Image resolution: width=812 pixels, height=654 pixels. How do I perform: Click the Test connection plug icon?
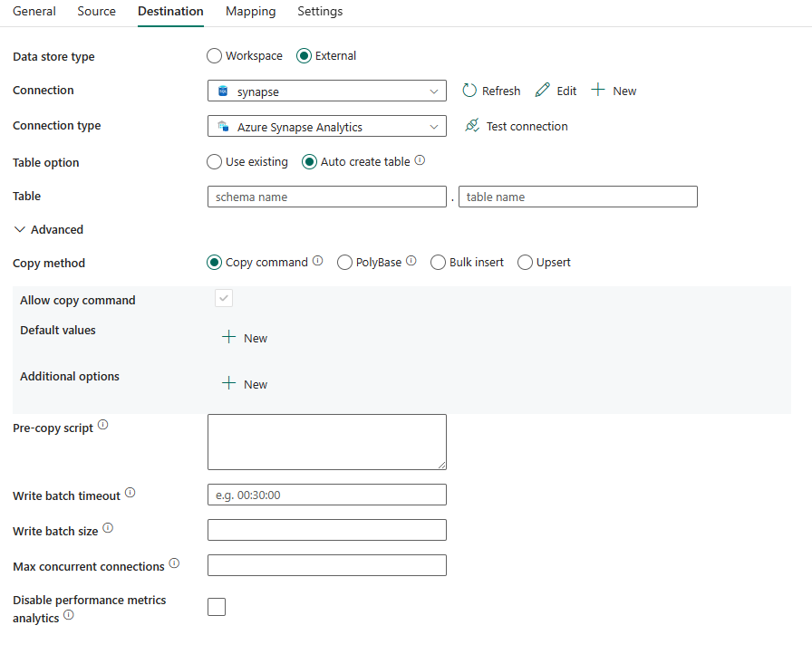[x=472, y=126]
